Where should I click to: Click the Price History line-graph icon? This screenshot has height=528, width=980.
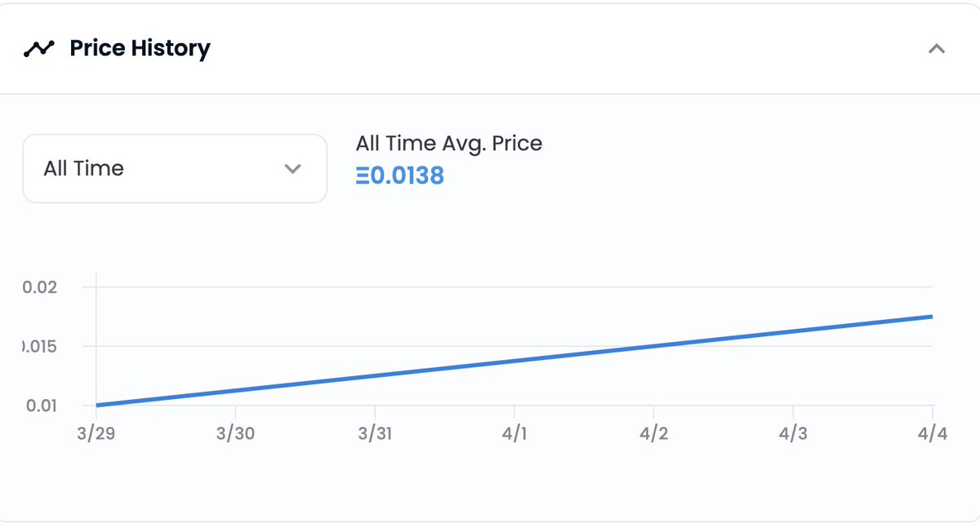coord(38,49)
